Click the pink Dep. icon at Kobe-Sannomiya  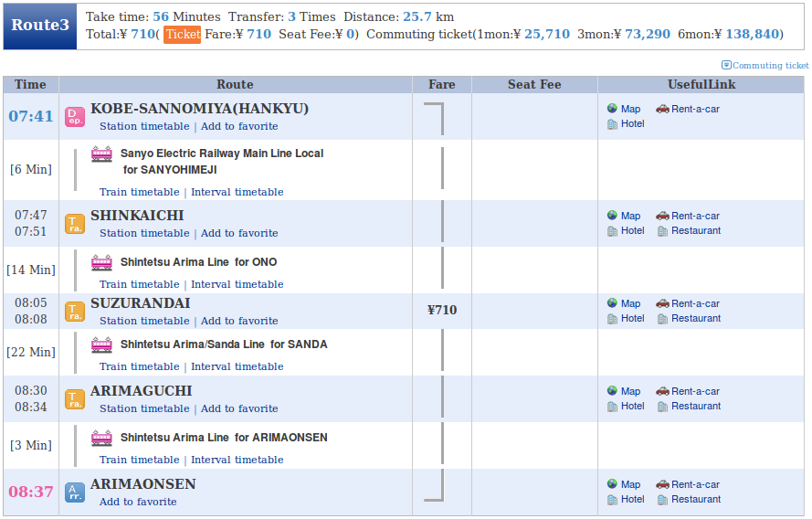tap(75, 117)
